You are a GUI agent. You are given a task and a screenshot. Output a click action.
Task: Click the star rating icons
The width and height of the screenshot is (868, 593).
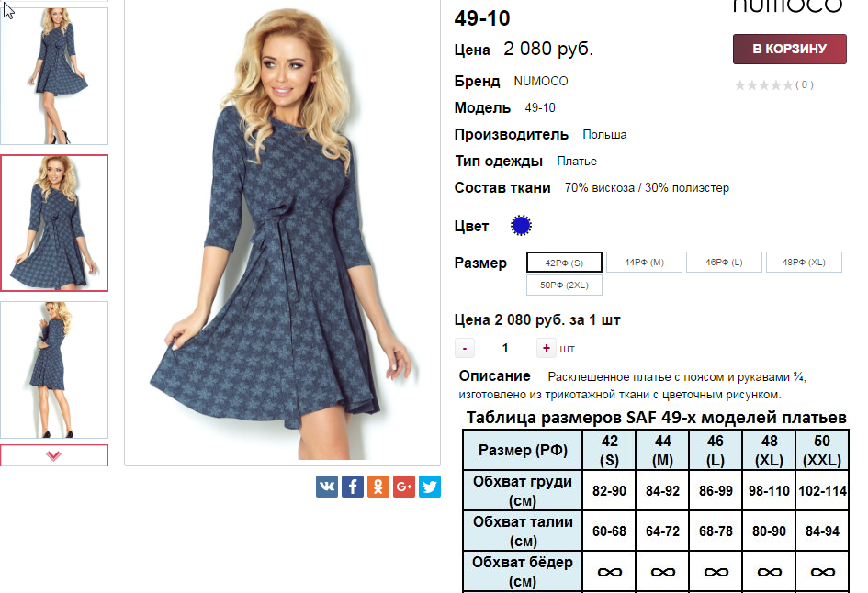(763, 85)
